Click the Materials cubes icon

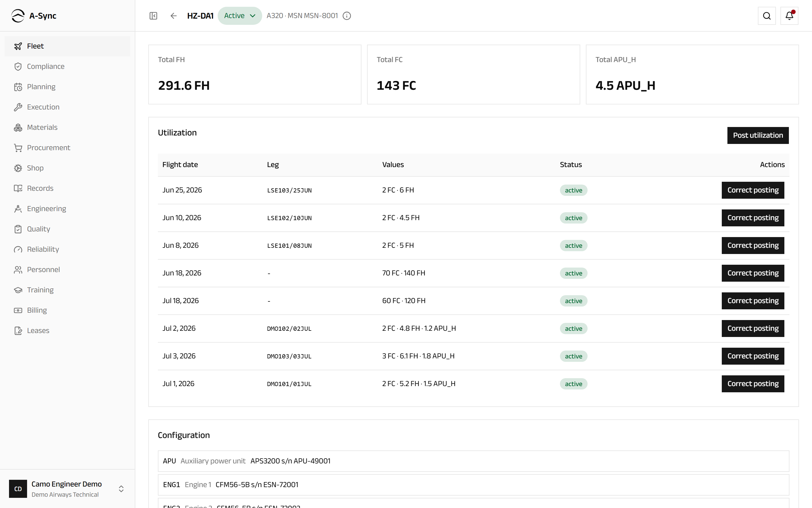pos(18,127)
